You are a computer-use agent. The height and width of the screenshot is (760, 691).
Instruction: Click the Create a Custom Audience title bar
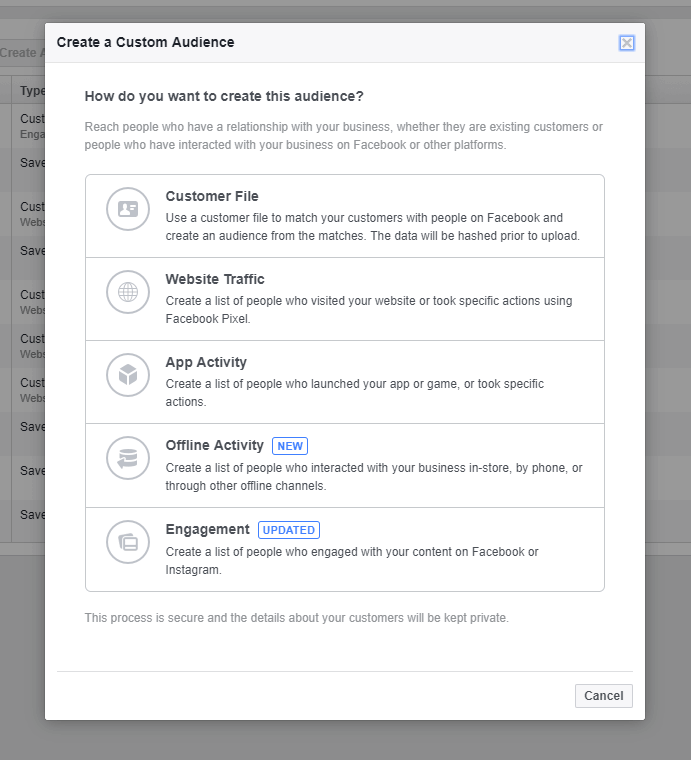tap(300, 43)
